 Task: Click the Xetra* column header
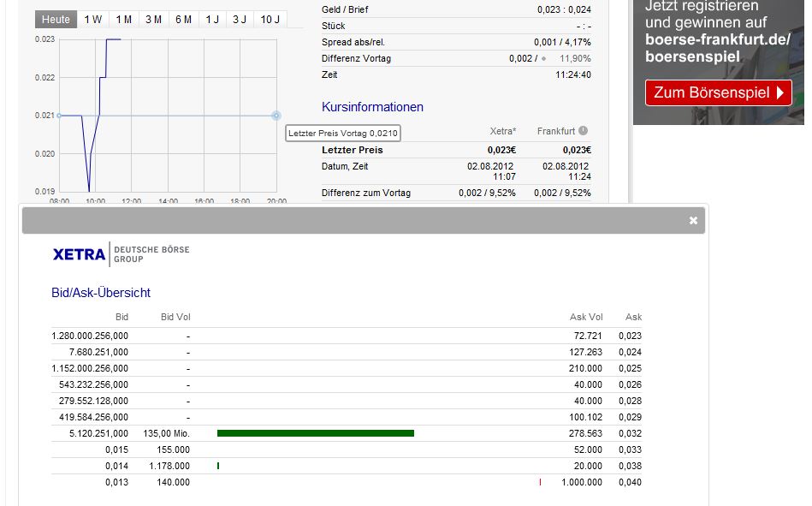point(503,131)
